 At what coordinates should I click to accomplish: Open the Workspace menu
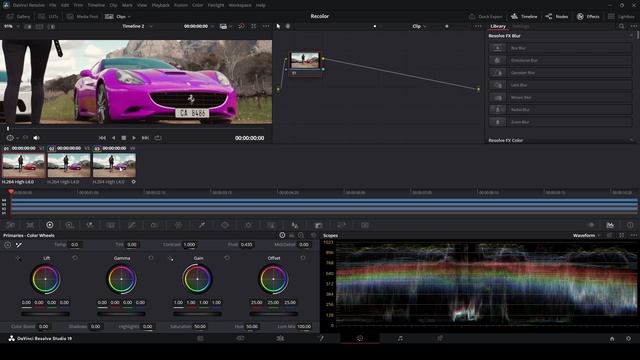[240, 5]
